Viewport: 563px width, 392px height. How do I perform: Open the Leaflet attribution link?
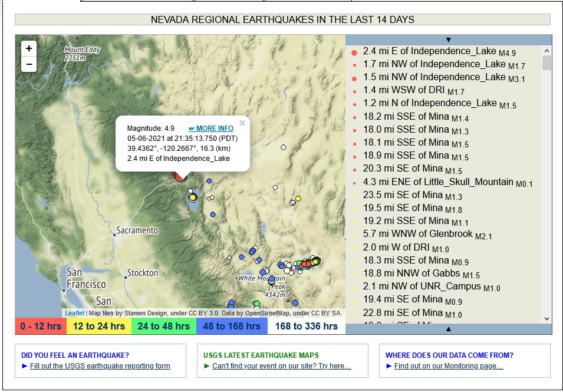(x=74, y=313)
